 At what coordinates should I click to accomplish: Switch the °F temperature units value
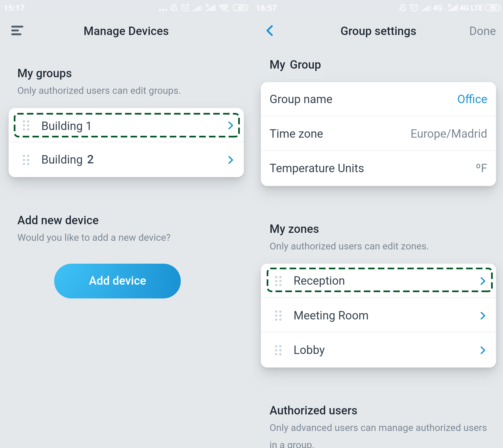[x=481, y=168]
